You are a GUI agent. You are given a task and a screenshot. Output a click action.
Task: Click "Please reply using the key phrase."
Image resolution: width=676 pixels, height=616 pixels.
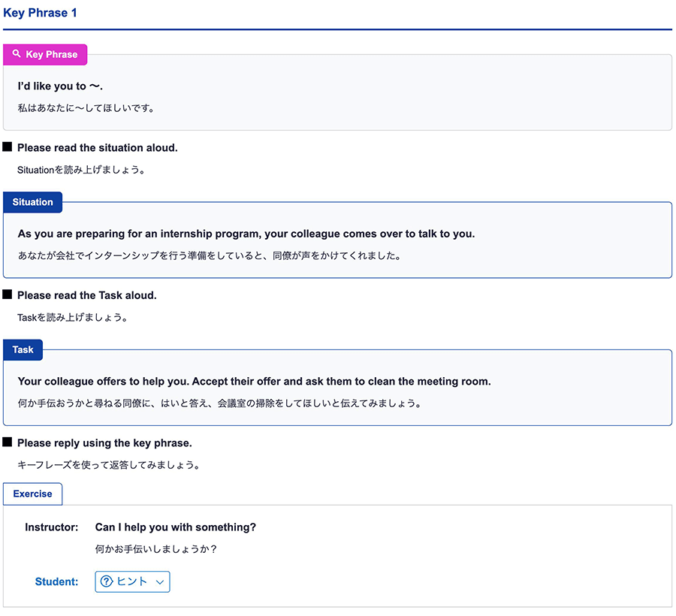coord(104,443)
